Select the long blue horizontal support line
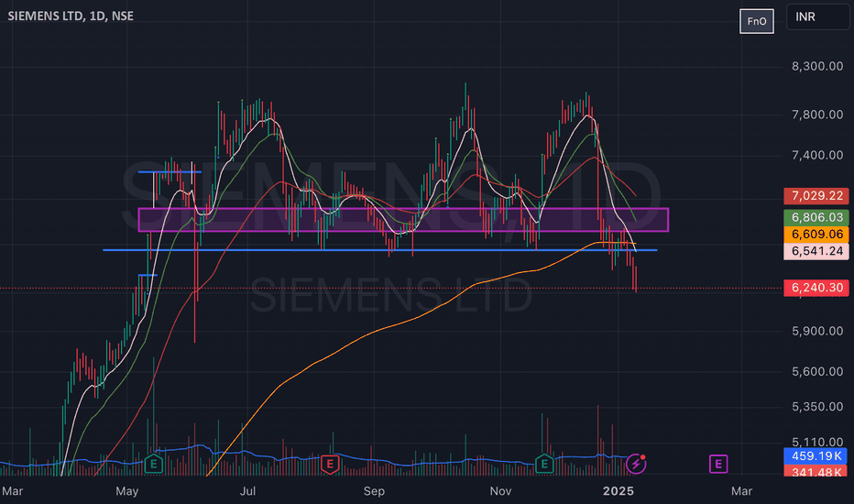 pos(380,250)
